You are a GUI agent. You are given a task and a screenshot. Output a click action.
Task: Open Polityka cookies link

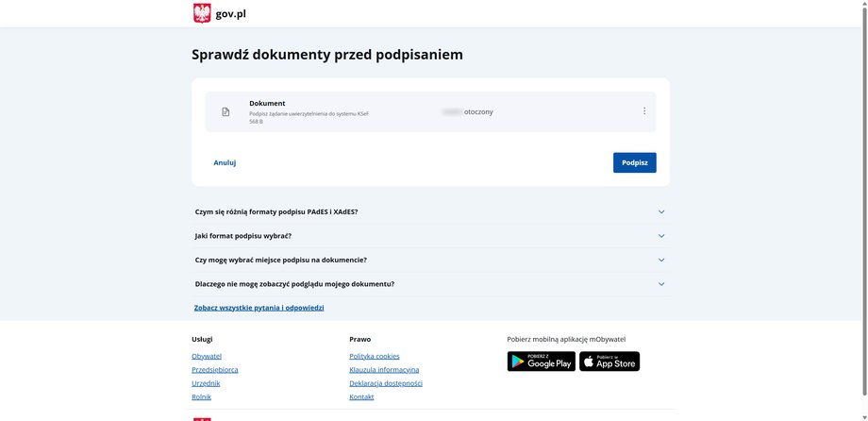[375, 356]
